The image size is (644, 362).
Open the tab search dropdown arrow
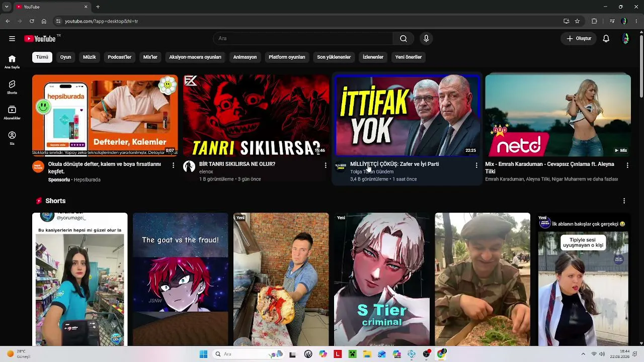click(x=7, y=7)
